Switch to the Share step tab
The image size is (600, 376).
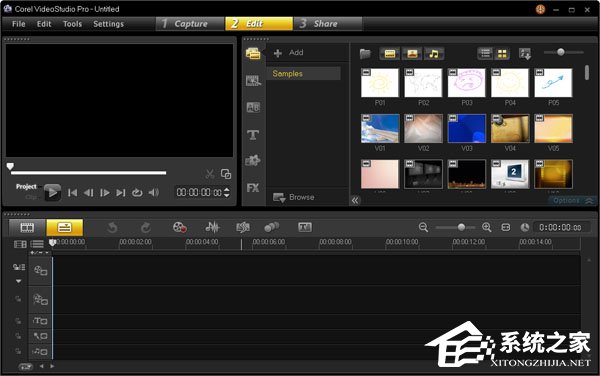[x=327, y=24]
